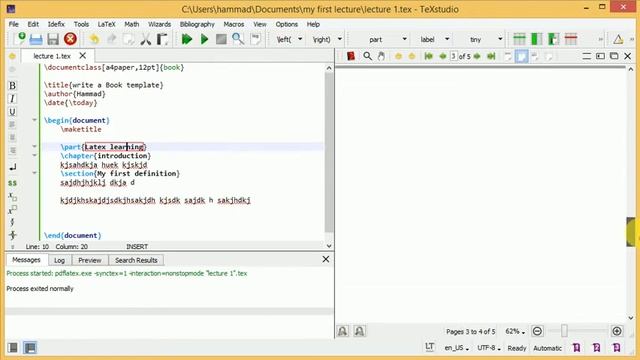Cut selection with the scissors icon
Image resolution: width=640 pixels, height=360 pixels.
pyautogui.click(x=145, y=39)
